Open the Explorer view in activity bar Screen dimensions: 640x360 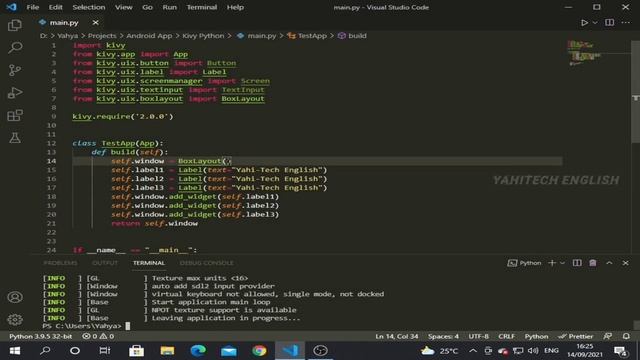point(15,25)
